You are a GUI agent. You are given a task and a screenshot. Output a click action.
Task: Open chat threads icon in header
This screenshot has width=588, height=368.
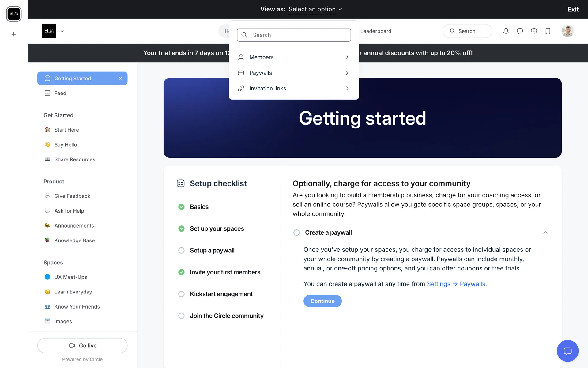[x=534, y=31]
